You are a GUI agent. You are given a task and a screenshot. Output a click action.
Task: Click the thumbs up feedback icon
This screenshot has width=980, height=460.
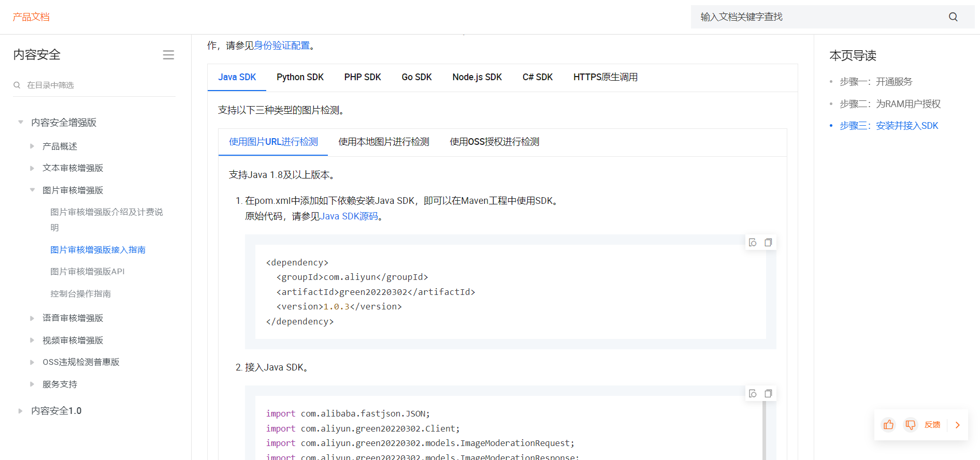coord(888,425)
